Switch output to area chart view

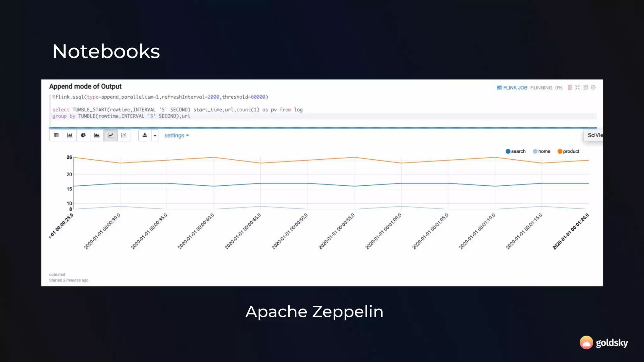(97, 135)
